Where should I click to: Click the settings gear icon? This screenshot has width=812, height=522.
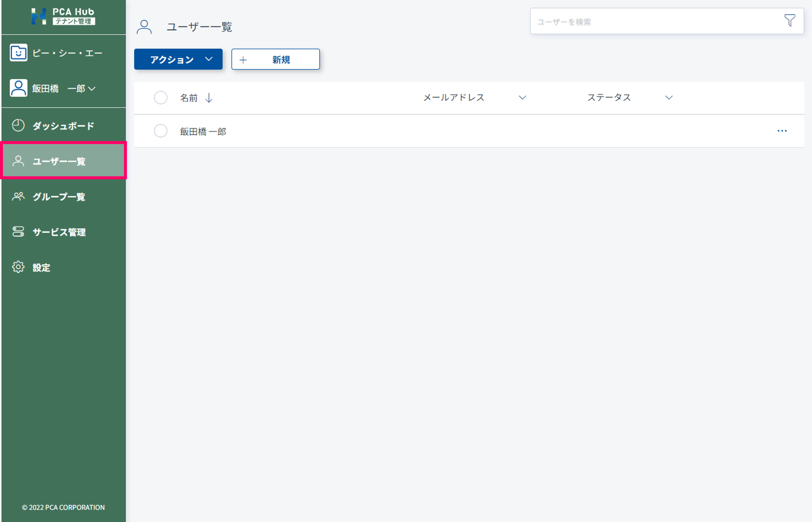click(18, 267)
